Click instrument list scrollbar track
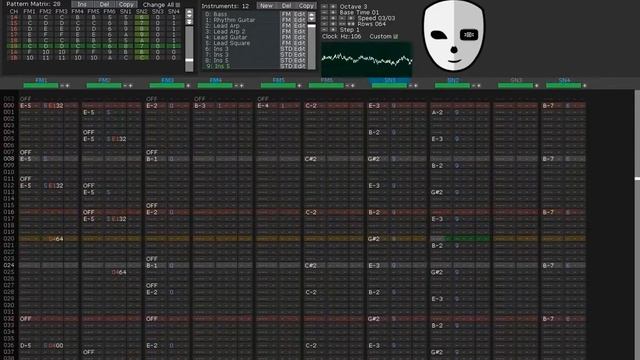This screenshot has width=640, height=360. (311, 46)
